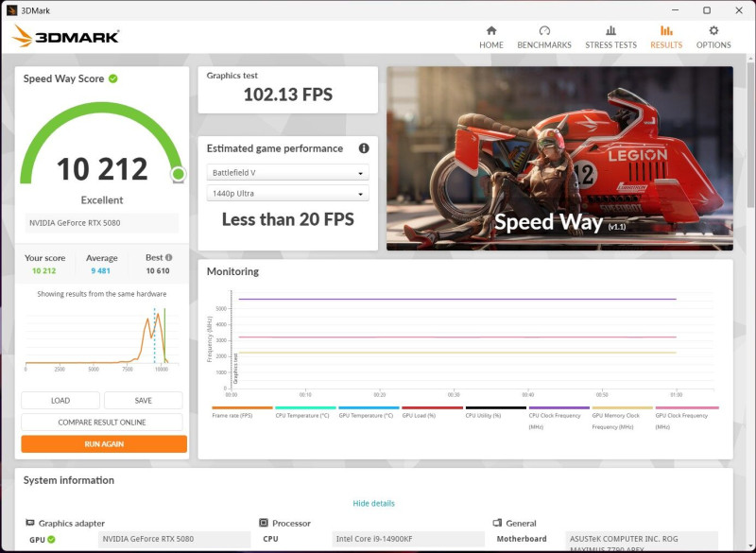
Task: Open the Options tab
Action: coord(713,38)
